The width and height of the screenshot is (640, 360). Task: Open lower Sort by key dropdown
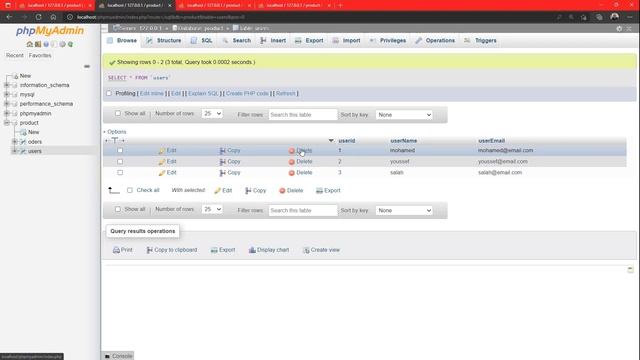[404, 211]
